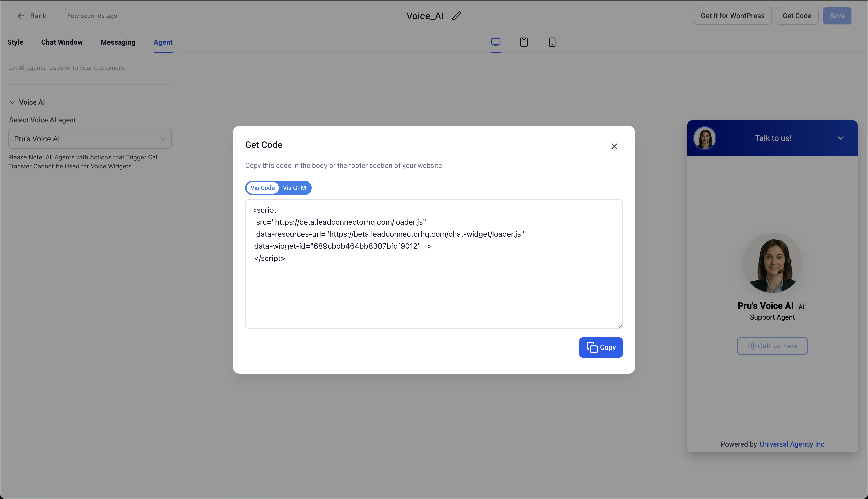
Task: Click the pencil icon to rename Voice_AI
Action: (x=457, y=16)
